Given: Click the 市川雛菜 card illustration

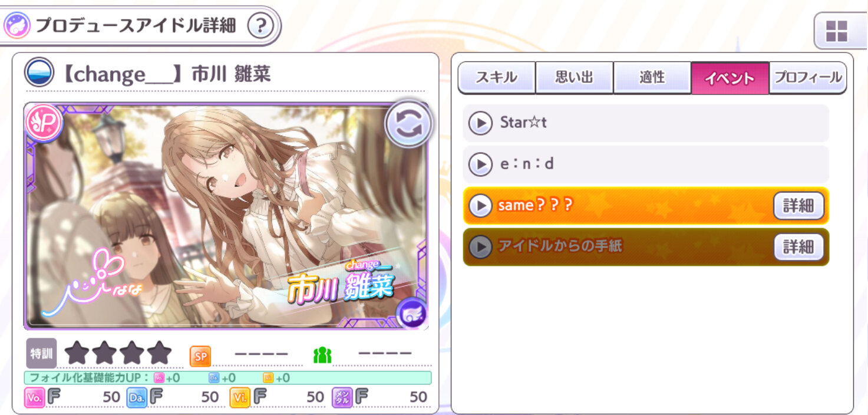Looking at the screenshot, I should 226,216.
